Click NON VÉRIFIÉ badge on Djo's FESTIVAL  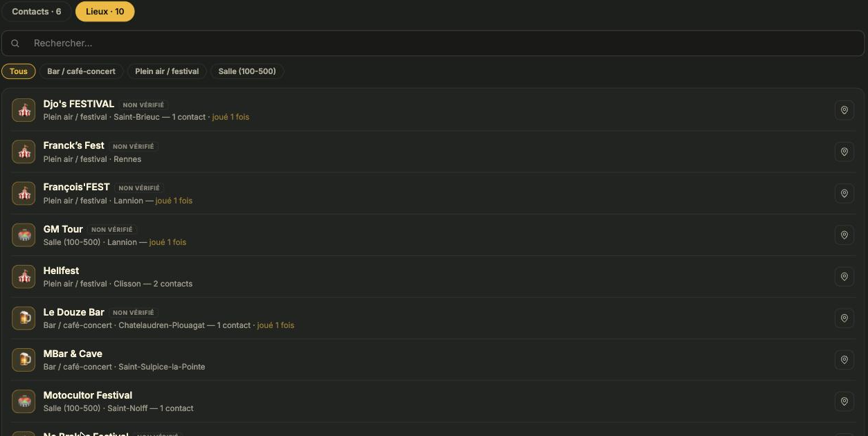click(143, 105)
